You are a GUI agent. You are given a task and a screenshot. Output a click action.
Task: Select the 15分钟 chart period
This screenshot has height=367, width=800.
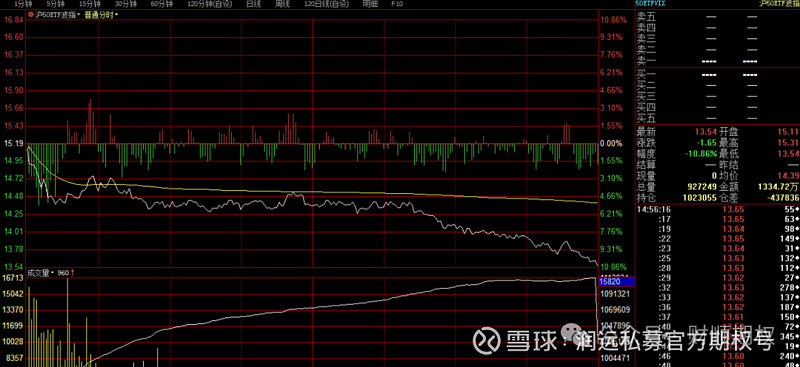[90, 4]
